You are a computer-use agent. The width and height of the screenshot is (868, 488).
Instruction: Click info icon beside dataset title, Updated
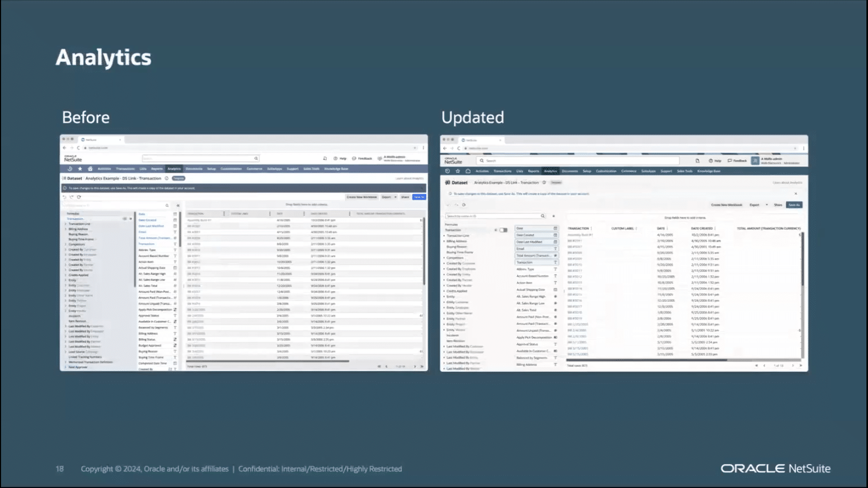click(x=544, y=183)
